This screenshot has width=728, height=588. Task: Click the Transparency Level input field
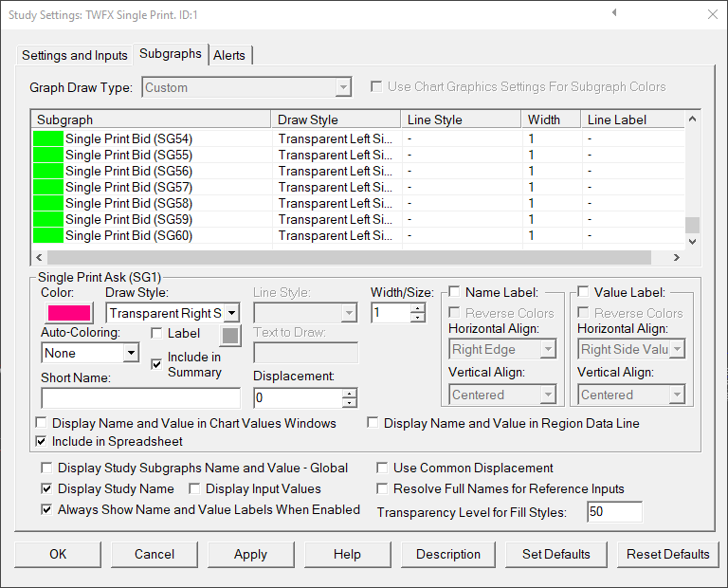pyautogui.click(x=613, y=512)
